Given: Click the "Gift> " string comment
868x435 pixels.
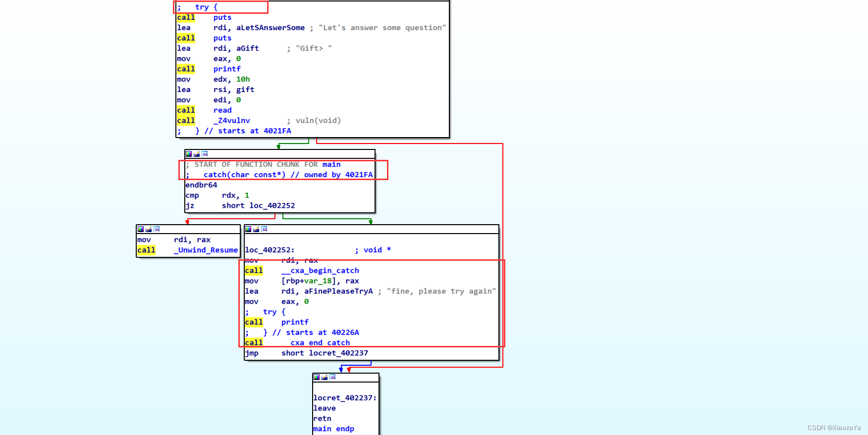Looking at the screenshot, I should (314, 48).
